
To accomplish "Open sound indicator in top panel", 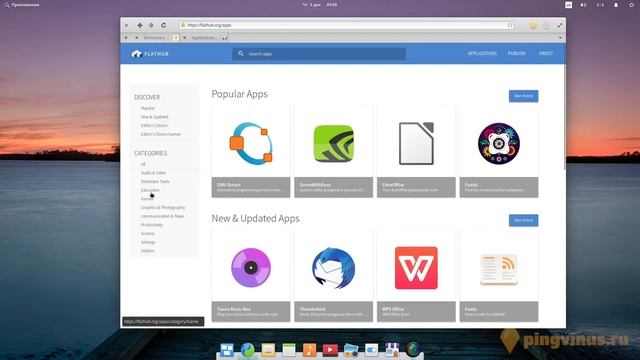I will (583, 5).
